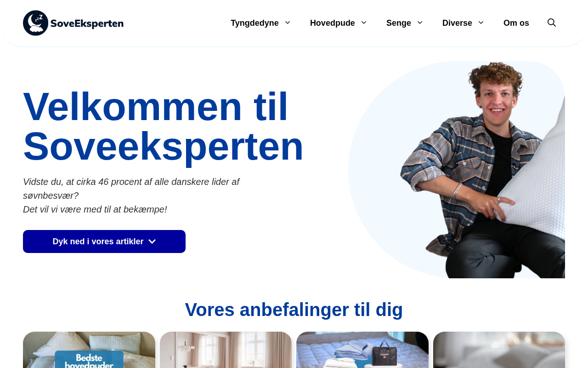Open the Bedste hovedpuder recommendation card

tap(89, 350)
